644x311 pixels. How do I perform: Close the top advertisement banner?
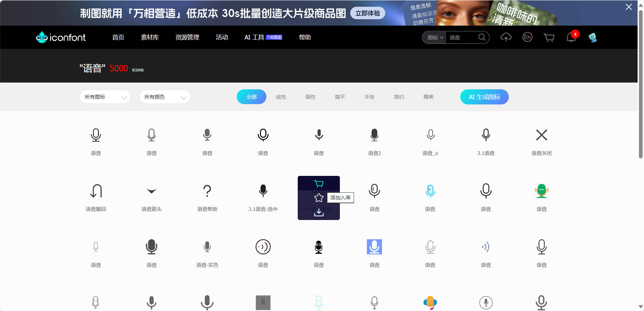[629, 7]
